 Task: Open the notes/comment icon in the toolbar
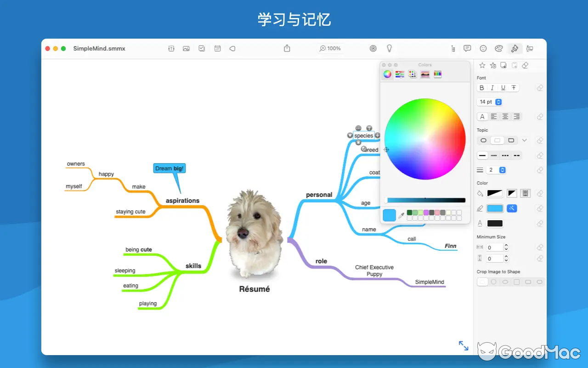pos(467,48)
